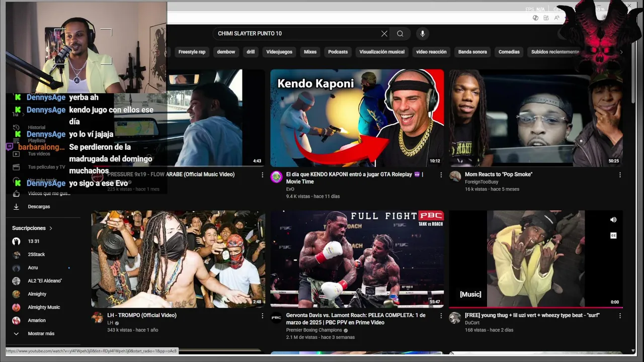This screenshot has width=644, height=362.
Task: Select the drill chip
Action: click(x=251, y=52)
